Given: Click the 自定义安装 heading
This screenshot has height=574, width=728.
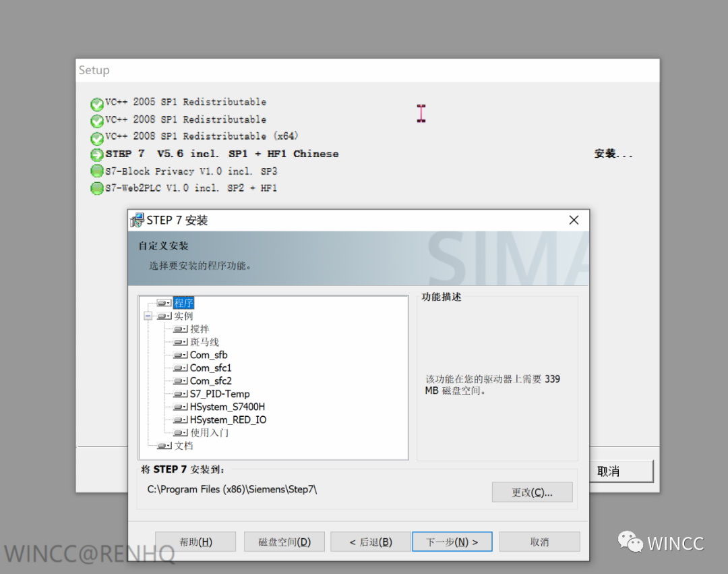Looking at the screenshot, I should click(x=163, y=246).
